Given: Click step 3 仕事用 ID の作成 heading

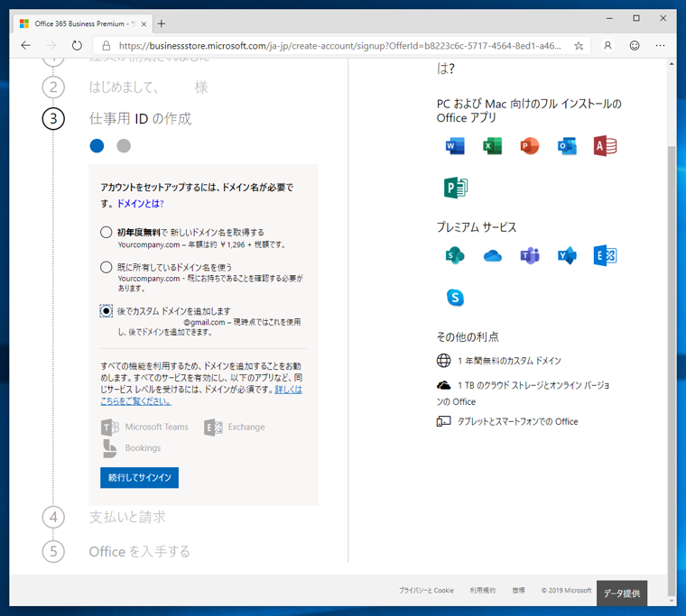Looking at the screenshot, I should click(141, 118).
